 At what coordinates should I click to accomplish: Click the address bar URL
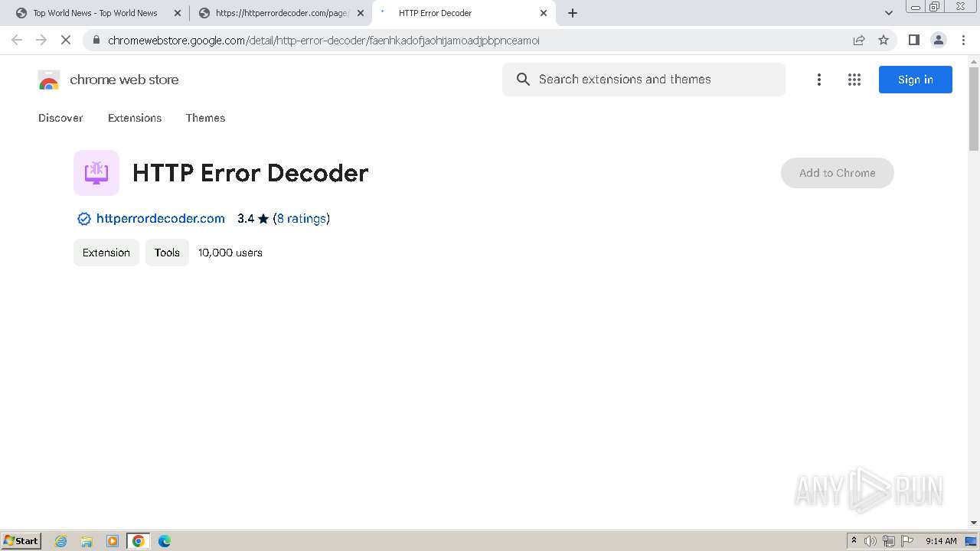click(x=323, y=41)
